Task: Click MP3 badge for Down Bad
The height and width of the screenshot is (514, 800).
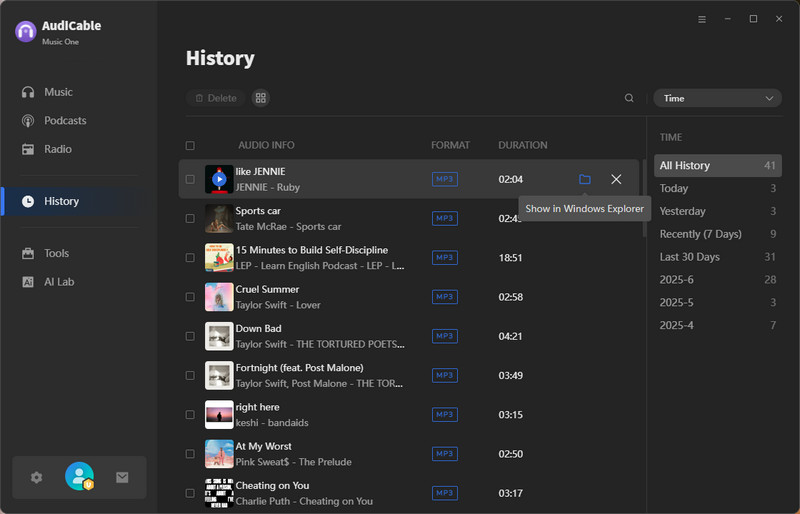Action: click(x=445, y=336)
